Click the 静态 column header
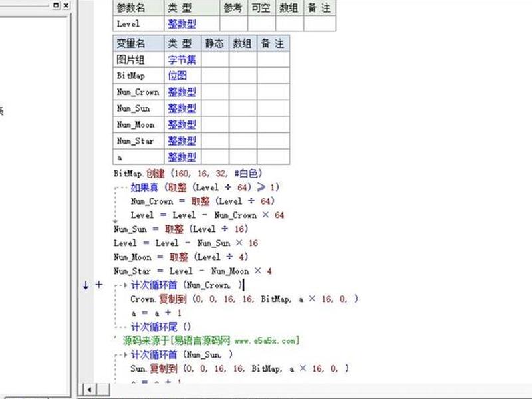532x399 pixels. click(x=215, y=43)
